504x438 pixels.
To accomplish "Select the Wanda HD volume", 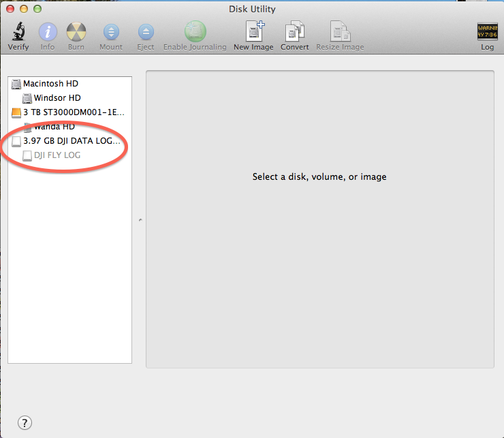I will pyautogui.click(x=69, y=127).
